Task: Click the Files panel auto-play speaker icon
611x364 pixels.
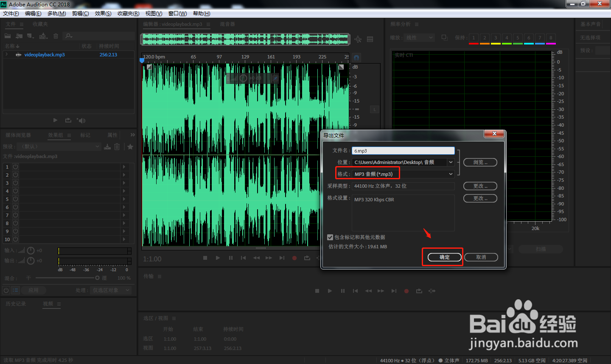Action: point(81,120)
